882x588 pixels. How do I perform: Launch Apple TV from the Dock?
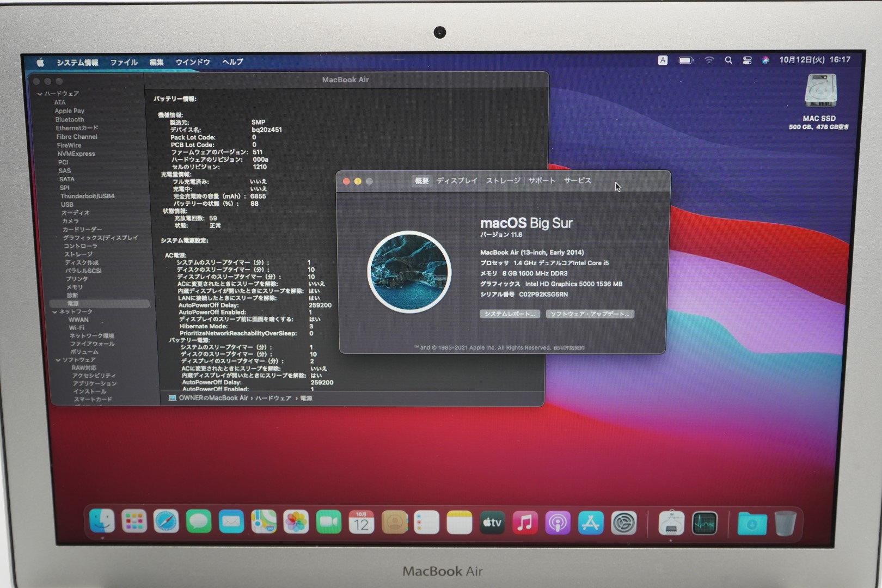tap(492, 522)
